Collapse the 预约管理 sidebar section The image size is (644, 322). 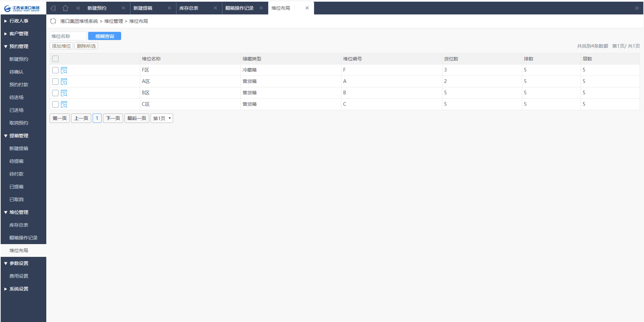(19, 46)
